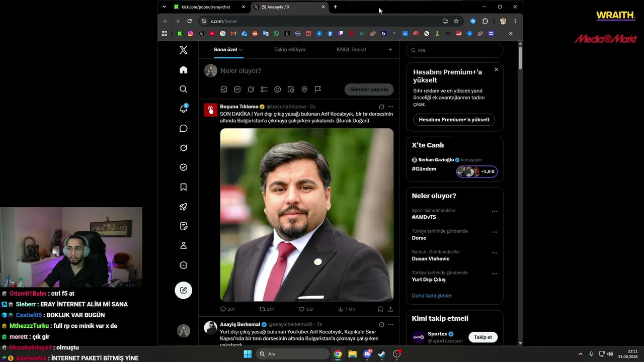
Task: Close the kick.com chat tab
Action: tap(244, 7)
